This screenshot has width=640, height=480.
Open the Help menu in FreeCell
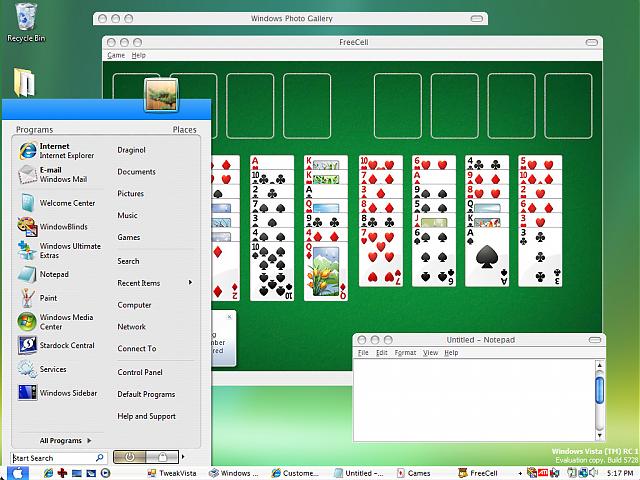(138, 55)
